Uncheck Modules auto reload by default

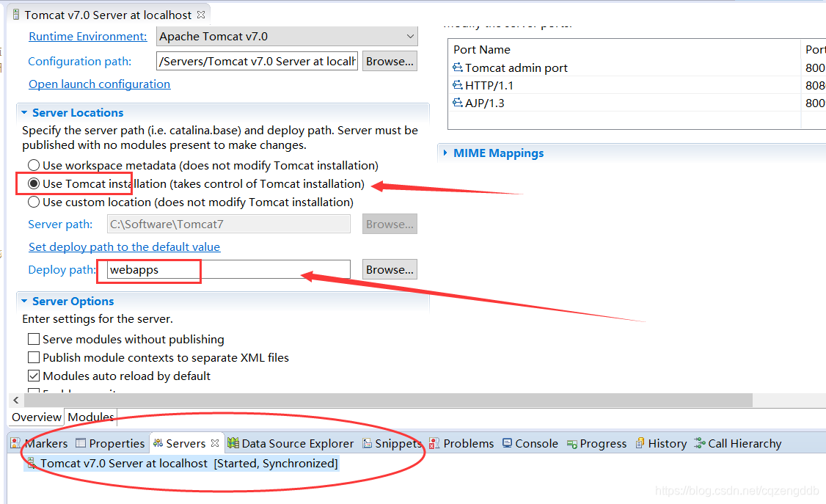[34, 376]
